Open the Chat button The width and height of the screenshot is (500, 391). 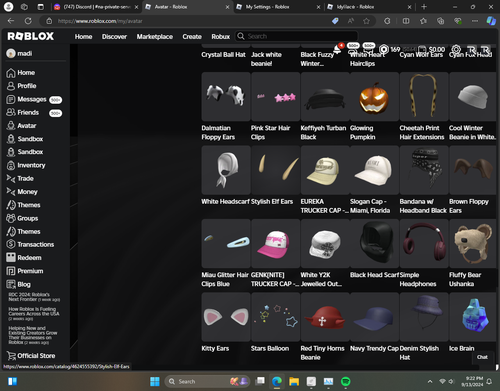click(x=482, y=357)
